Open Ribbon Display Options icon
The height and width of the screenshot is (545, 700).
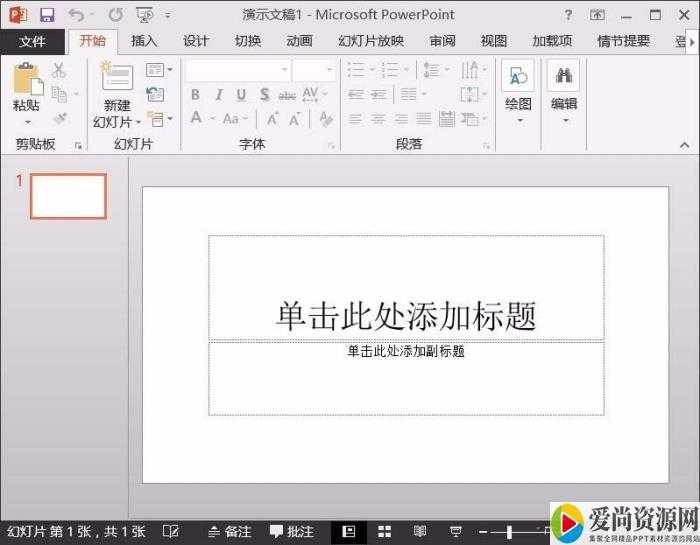point(597,15)
